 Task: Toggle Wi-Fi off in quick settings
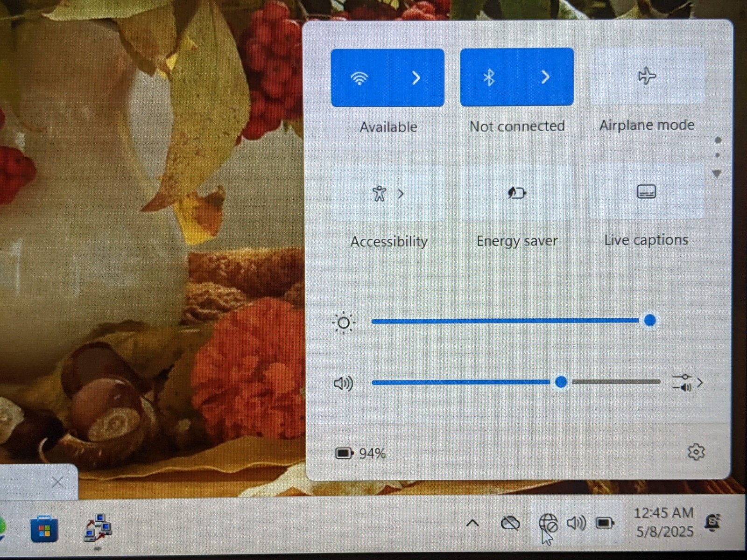pos(359,78)
